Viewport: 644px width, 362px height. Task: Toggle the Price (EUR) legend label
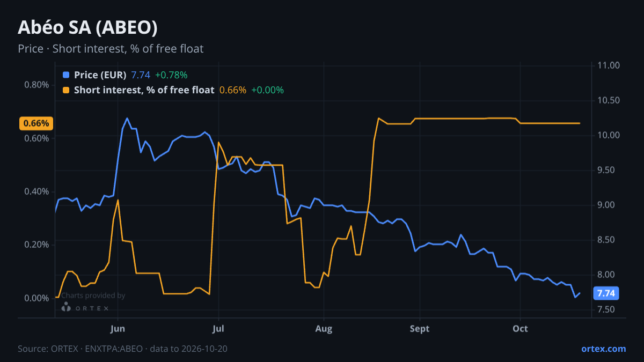point(100,75)
